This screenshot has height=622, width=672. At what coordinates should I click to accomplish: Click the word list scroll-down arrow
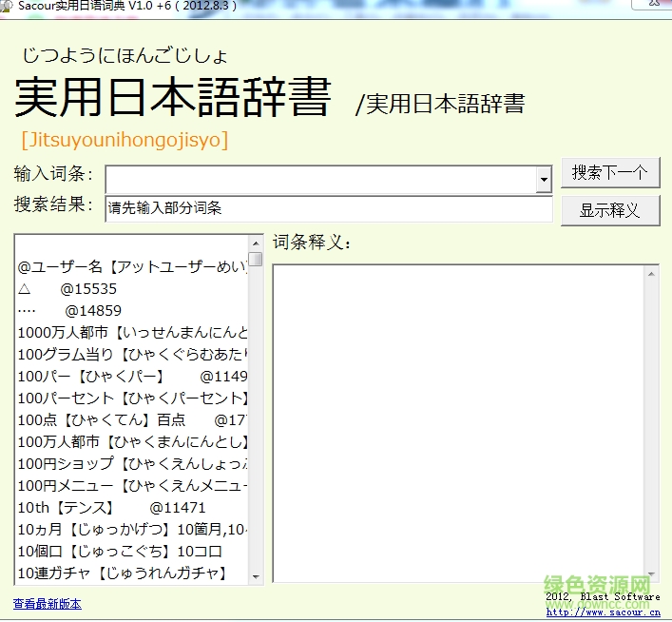(256, 576)
